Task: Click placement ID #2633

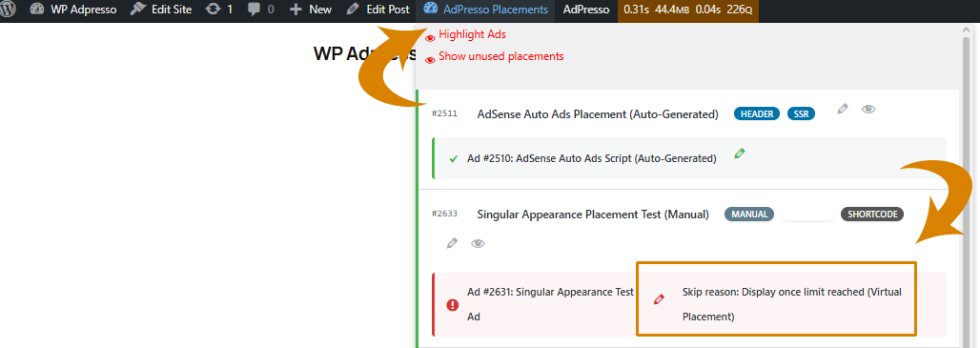Action: [444, 214]
